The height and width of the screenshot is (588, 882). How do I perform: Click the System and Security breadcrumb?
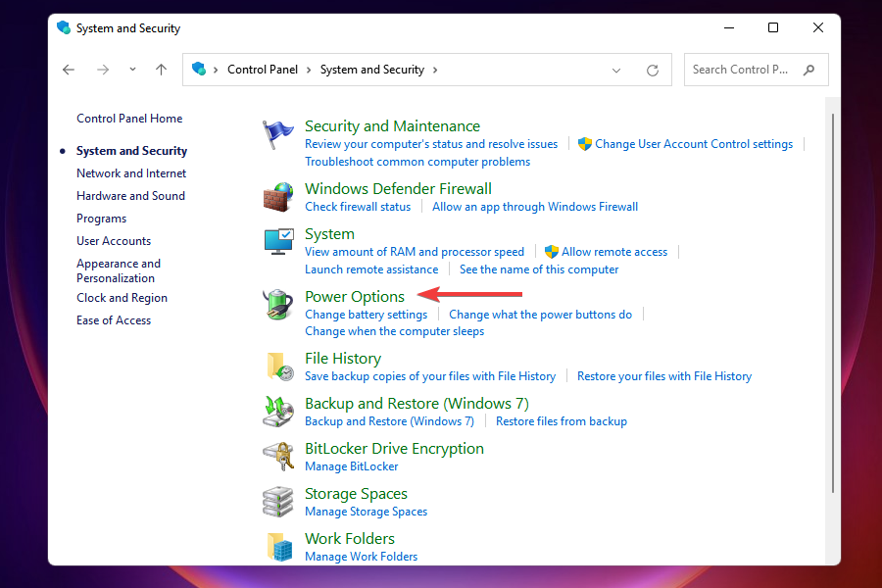(x=372, y=70)
